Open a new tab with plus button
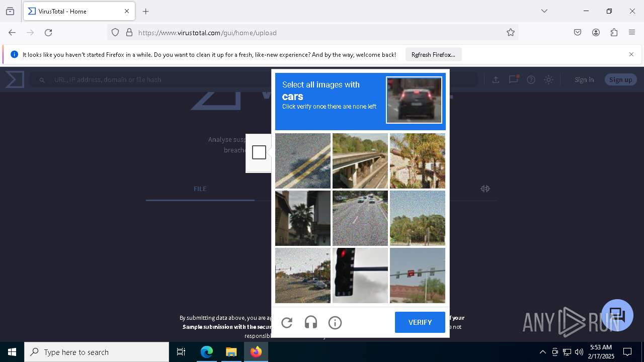 coord(146,11)
